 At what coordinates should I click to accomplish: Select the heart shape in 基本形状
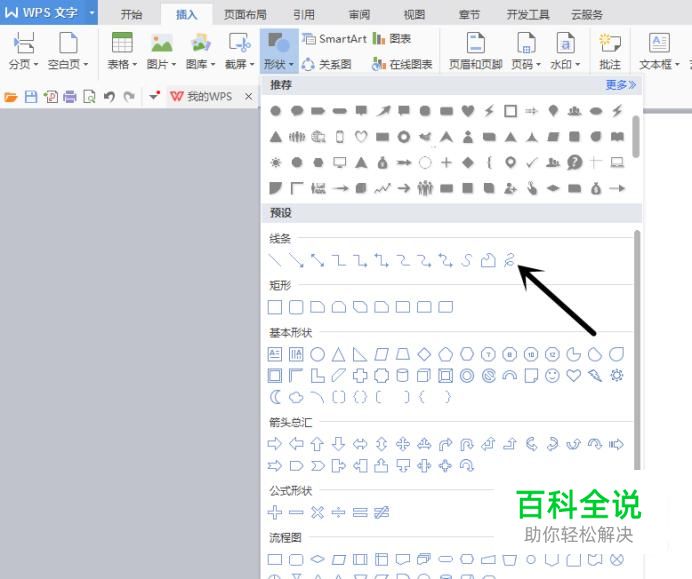[573, 376]
